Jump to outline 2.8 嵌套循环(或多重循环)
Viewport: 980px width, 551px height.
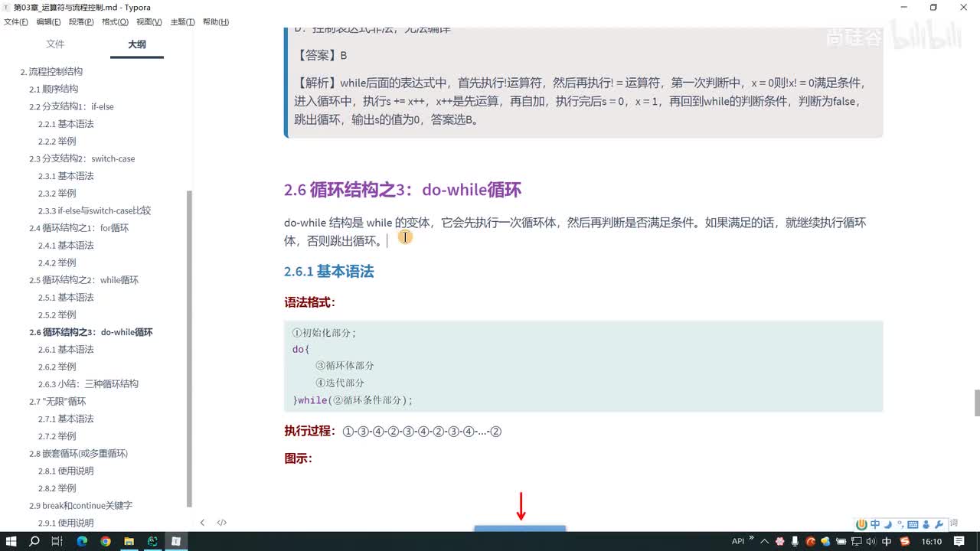[79, 453]
